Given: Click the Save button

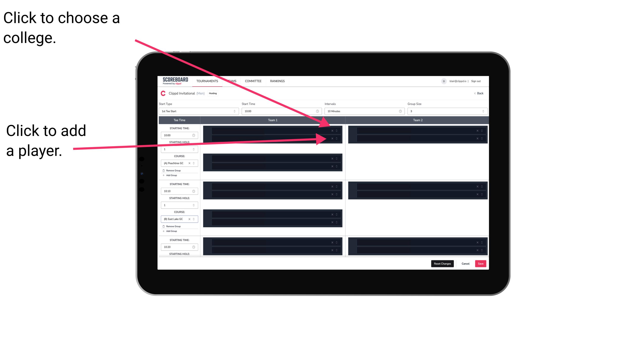Looking at the screenshot, I should tap(481, 263).
